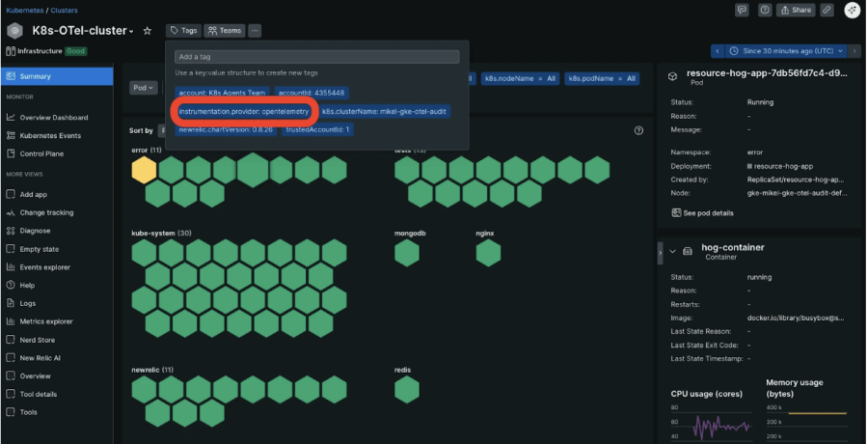Select the accountId: 4355448 tag
Screen dimensions: 868x444
(312, 93)
